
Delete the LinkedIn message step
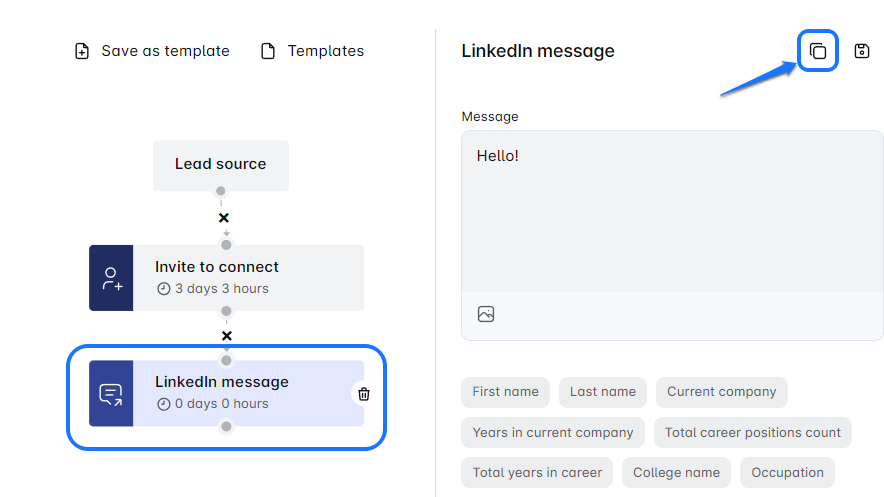pyautogui.click(x=364, y=394)
